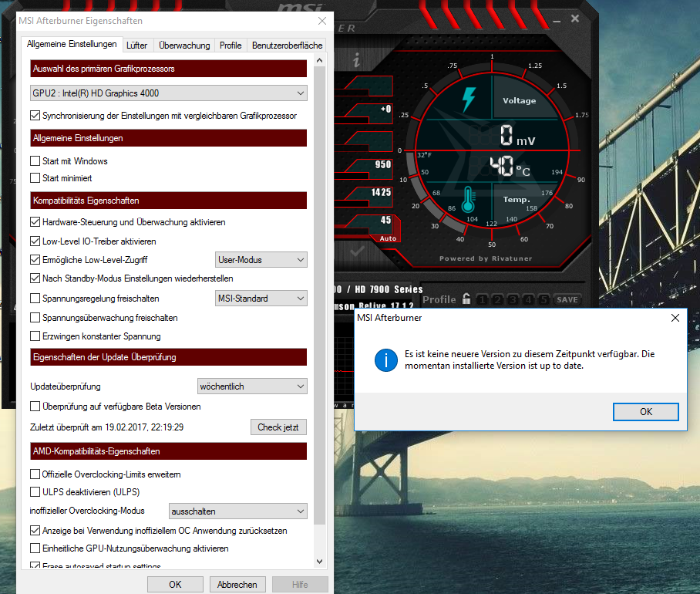Click the 950 core clock value field
The width and height of the screenshot is (700, 594).
382,164
